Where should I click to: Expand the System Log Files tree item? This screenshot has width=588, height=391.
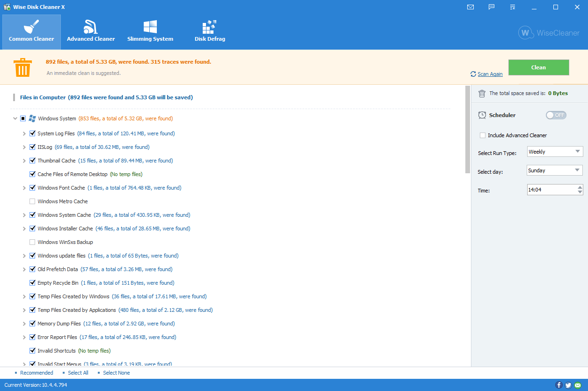tap(24, 133)
